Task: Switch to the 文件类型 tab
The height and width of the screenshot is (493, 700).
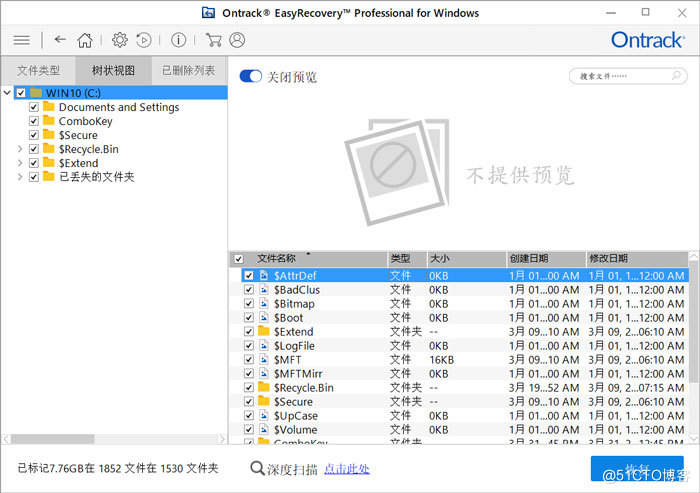Action: click(38, 70)
